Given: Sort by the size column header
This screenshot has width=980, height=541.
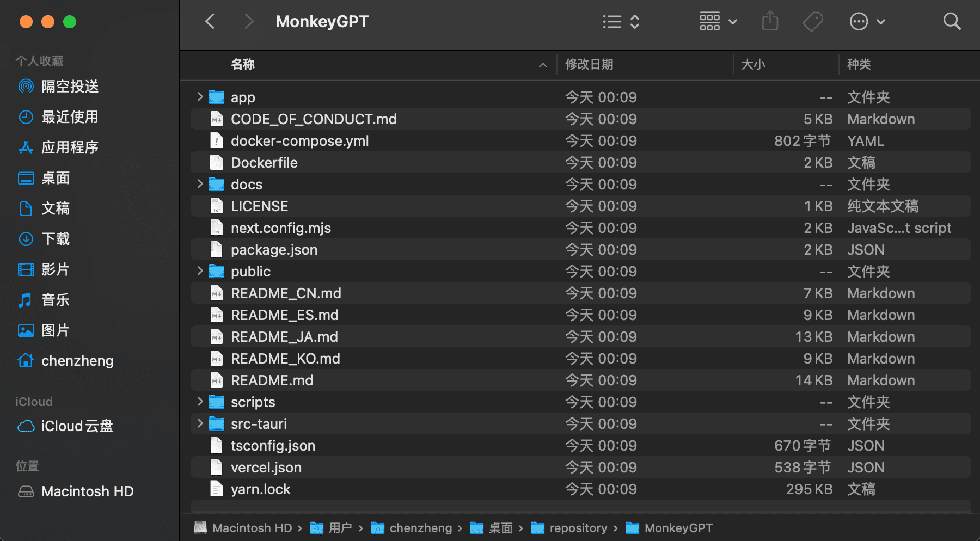Looking at the screenshot, I should click(x=753, y=64).
